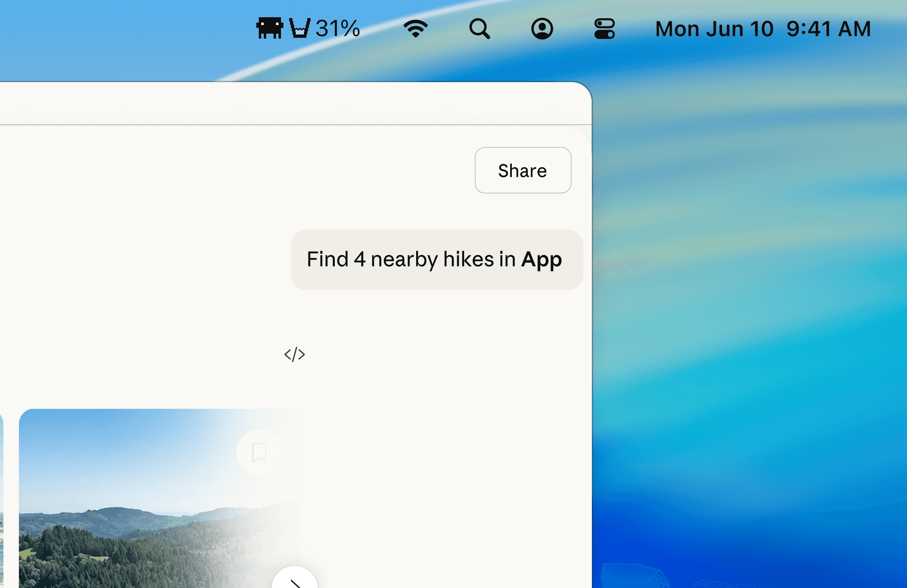Open the cup-shaped battery indicator icon

coord(299,28)
